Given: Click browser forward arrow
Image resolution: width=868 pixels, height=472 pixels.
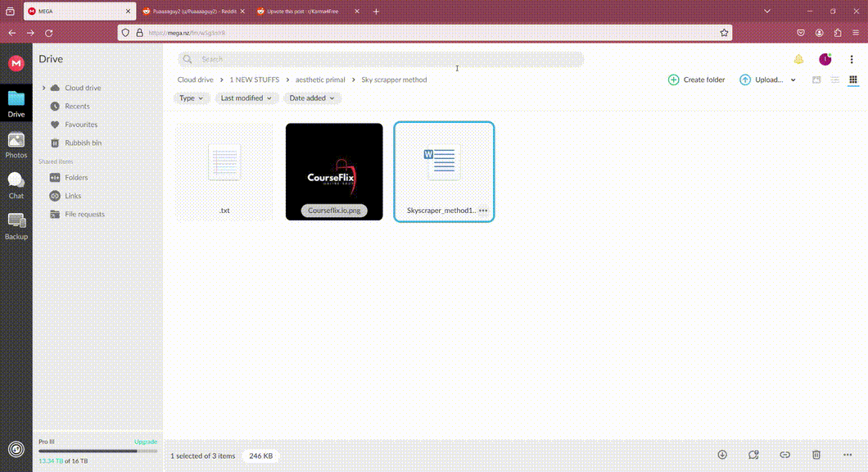Looking at the screenshot, I should [30, 34].
